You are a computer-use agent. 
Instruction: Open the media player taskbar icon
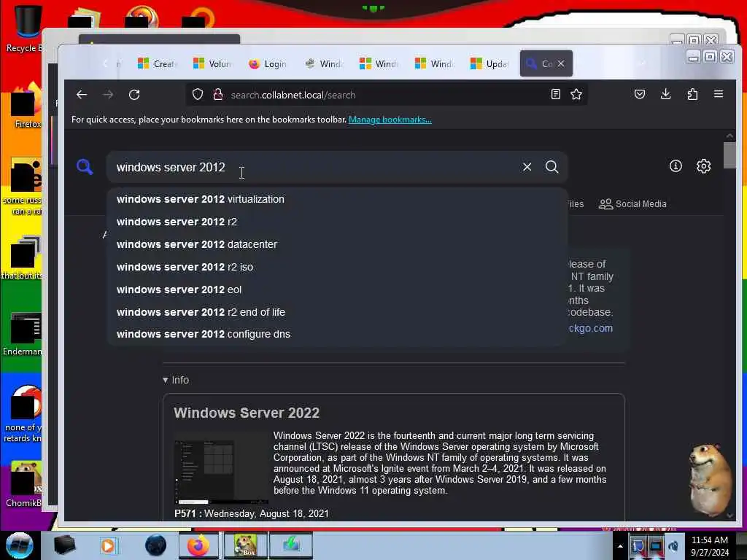pyautogui.click(x=108, y=545)
